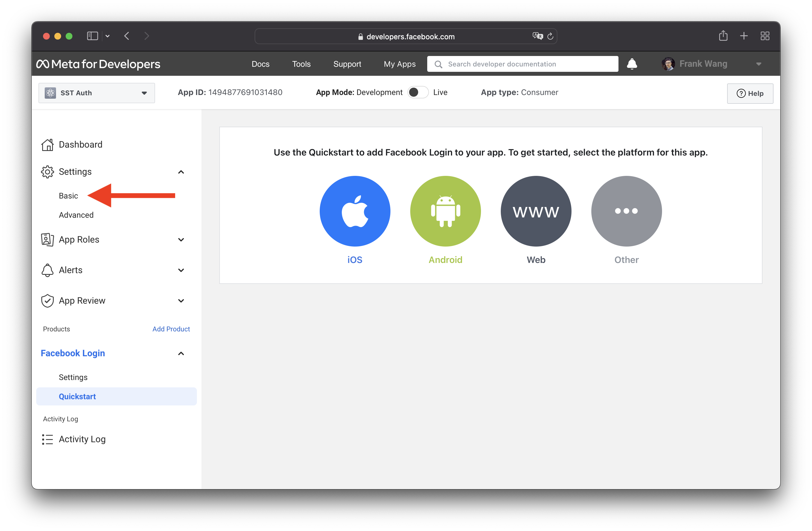Pick the Web WWW platform icon

536,211
